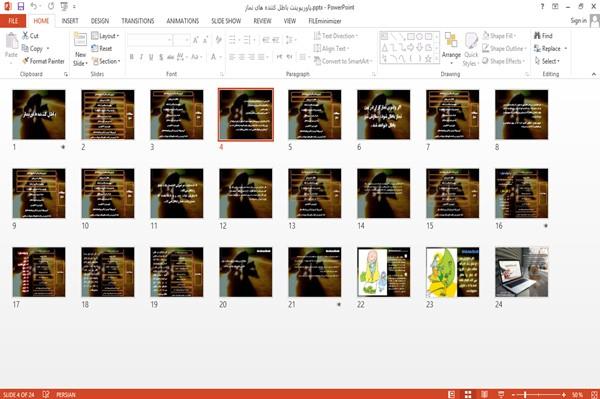This screenshot has width=600, height=399.
Task: Click the Reset slide button
Action: (x=102, y=49)
